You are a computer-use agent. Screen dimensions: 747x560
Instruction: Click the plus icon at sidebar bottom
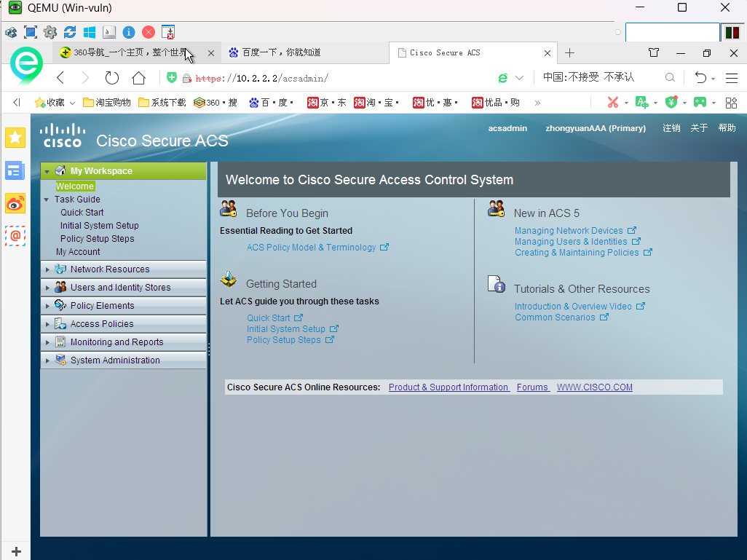16,551
